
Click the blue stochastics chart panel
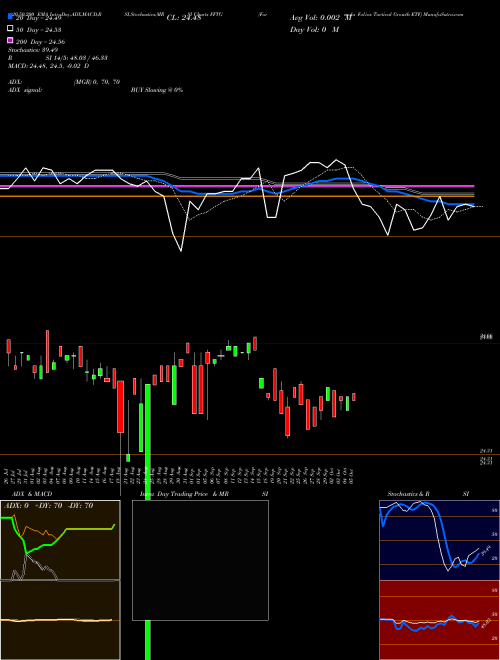(x=439, y=540)
